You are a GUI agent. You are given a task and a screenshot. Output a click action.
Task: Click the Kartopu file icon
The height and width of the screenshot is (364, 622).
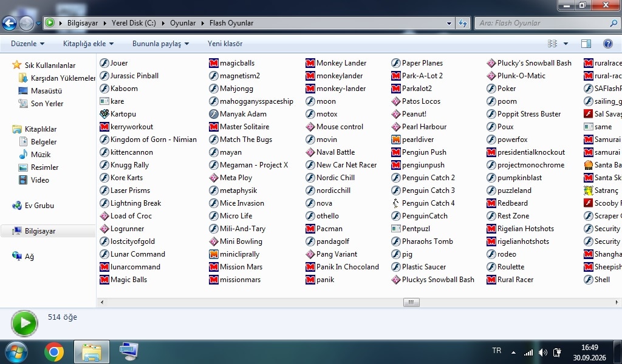pyautogui.click(x=104, y=114)
